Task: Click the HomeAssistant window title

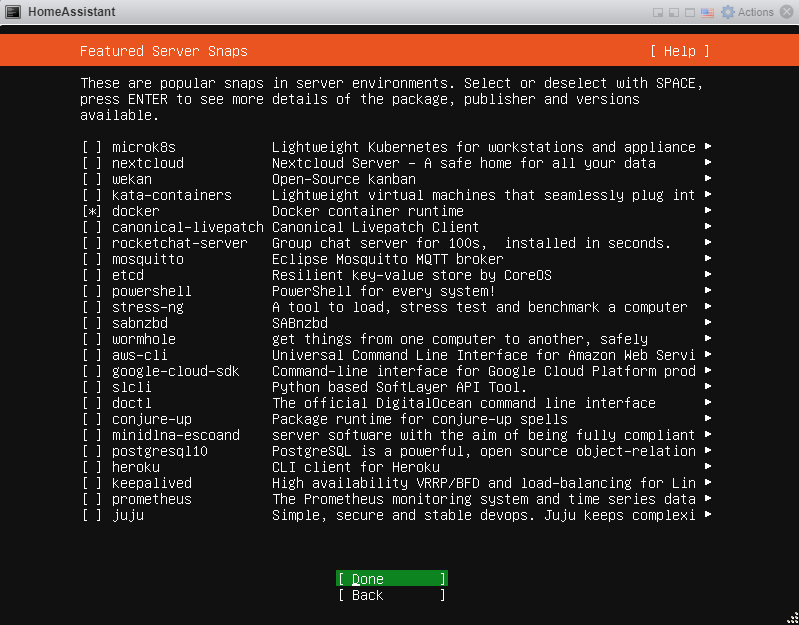Action: (72, 12)
